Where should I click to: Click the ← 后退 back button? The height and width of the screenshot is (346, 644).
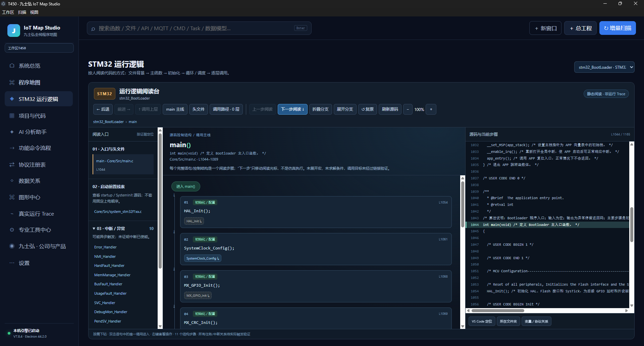(x=103, y=109)
